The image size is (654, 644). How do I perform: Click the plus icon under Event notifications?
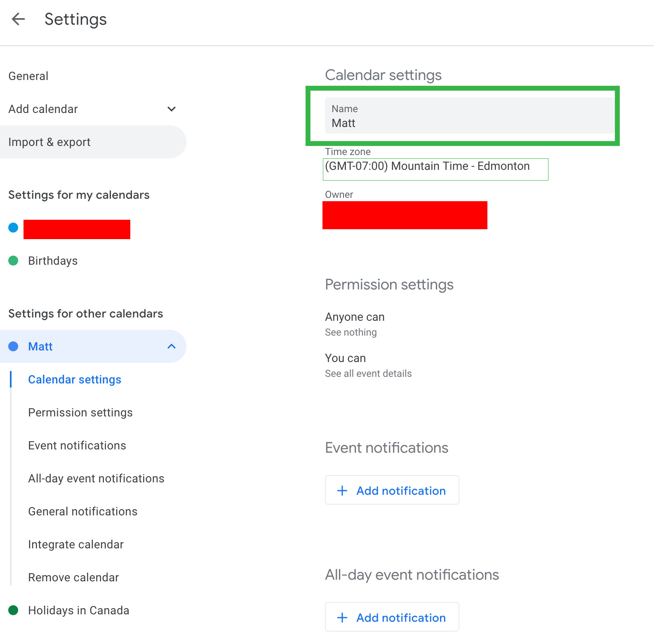pos(342,491)
